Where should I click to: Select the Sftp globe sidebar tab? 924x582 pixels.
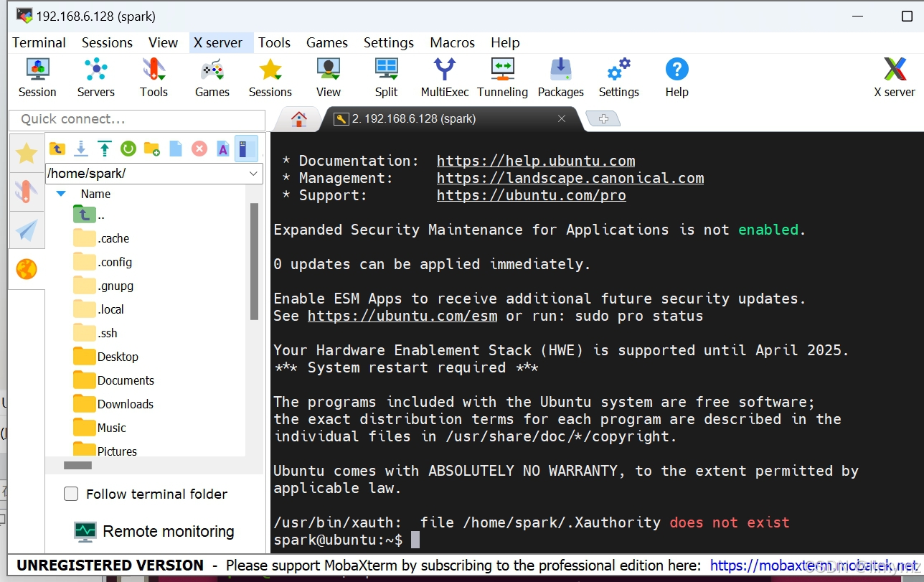27,269
